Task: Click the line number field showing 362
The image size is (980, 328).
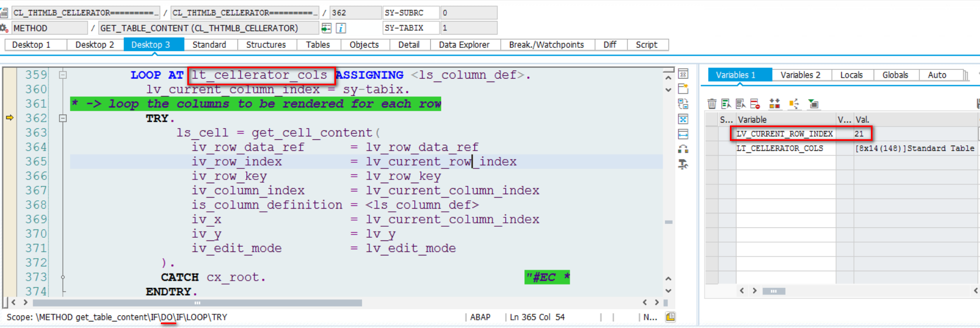Action: [x=355, y=13]
